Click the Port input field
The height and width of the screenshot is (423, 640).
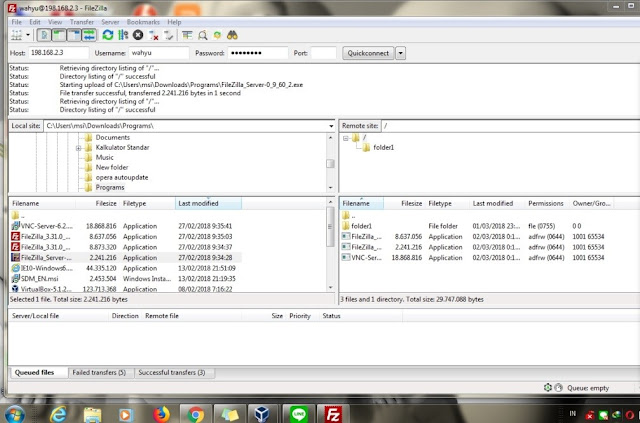pyautogui.click(x=324, y=53)
